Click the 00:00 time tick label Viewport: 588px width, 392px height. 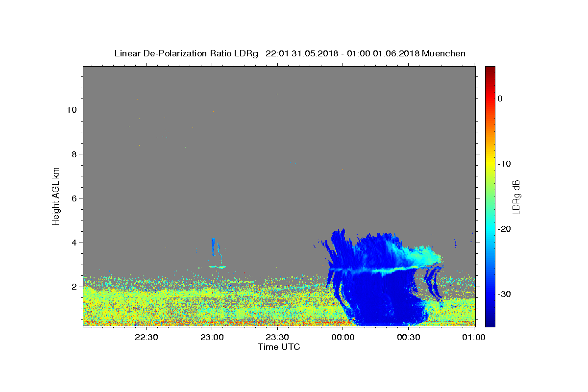tap(343, 337)
